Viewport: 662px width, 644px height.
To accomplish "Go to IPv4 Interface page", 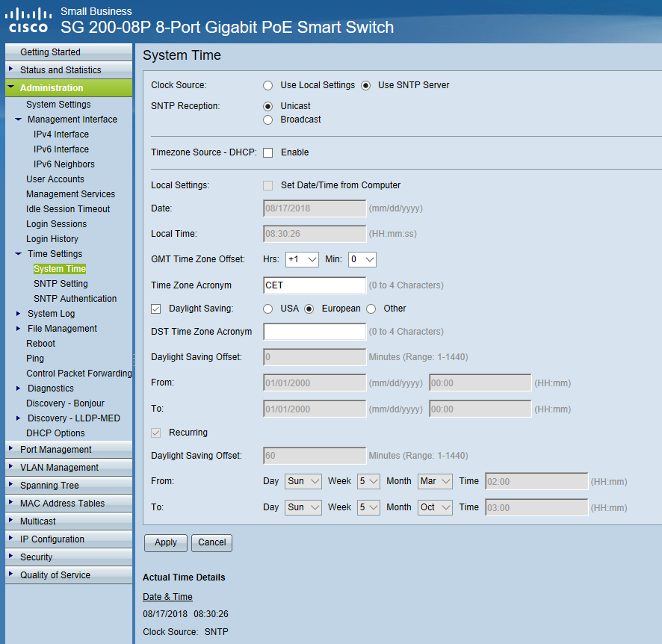I will point(61,134).
